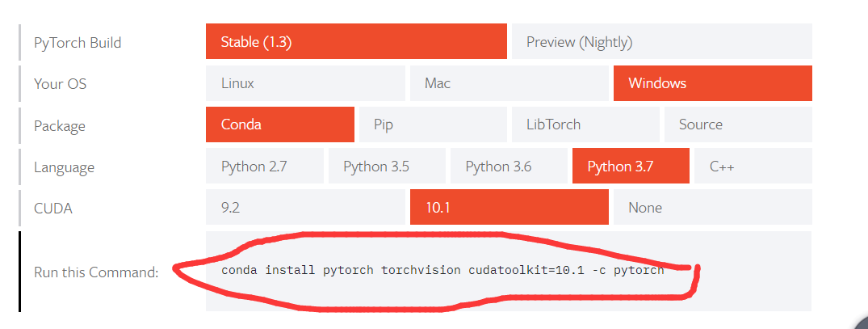The image size is (868, 329).
Task: Select the LibTorch package
Action: pyautogui.click(x=585, y=124)
